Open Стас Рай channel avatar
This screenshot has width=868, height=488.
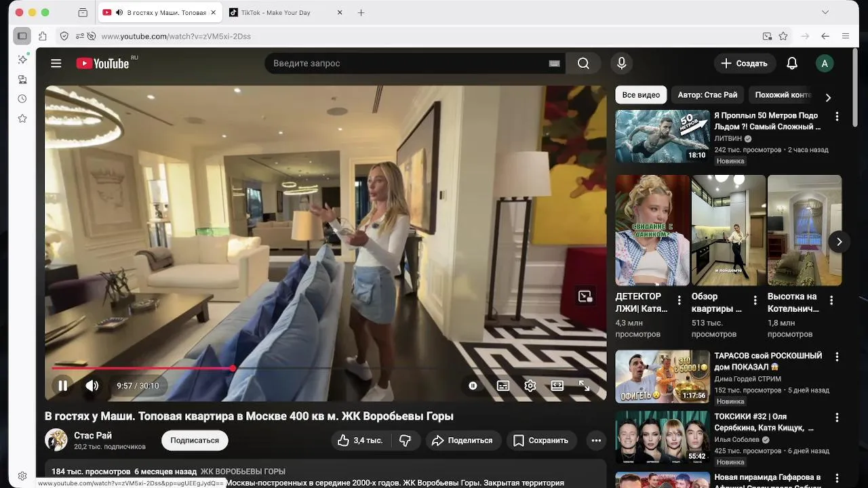[x=56, y=440]
